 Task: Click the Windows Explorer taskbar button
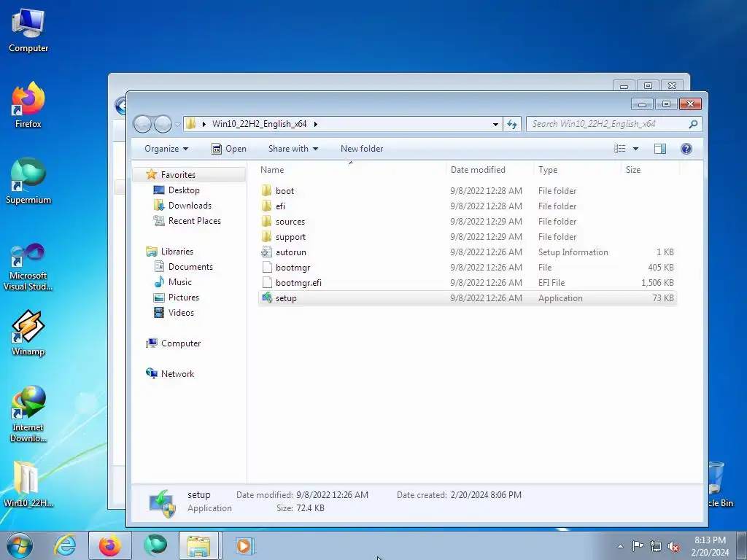pos(198,545)
